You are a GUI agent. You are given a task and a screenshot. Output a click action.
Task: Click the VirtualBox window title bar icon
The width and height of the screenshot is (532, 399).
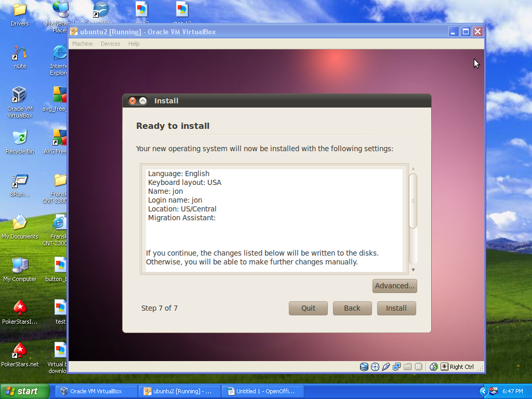74,32
